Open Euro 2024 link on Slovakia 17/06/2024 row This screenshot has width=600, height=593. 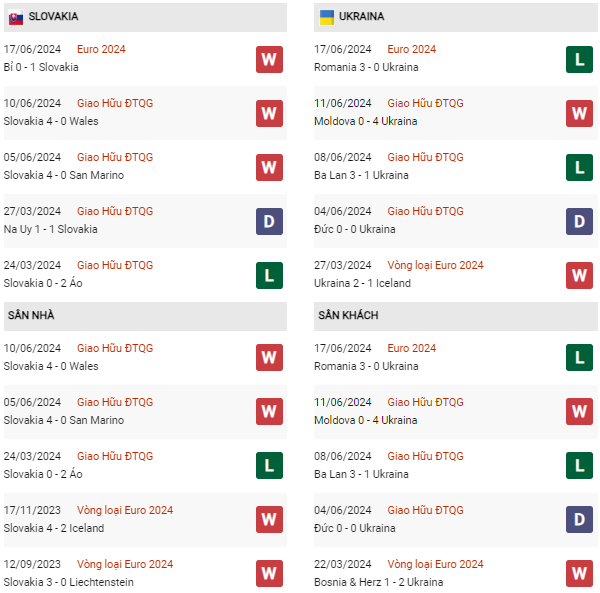click(x=101, y=49)
